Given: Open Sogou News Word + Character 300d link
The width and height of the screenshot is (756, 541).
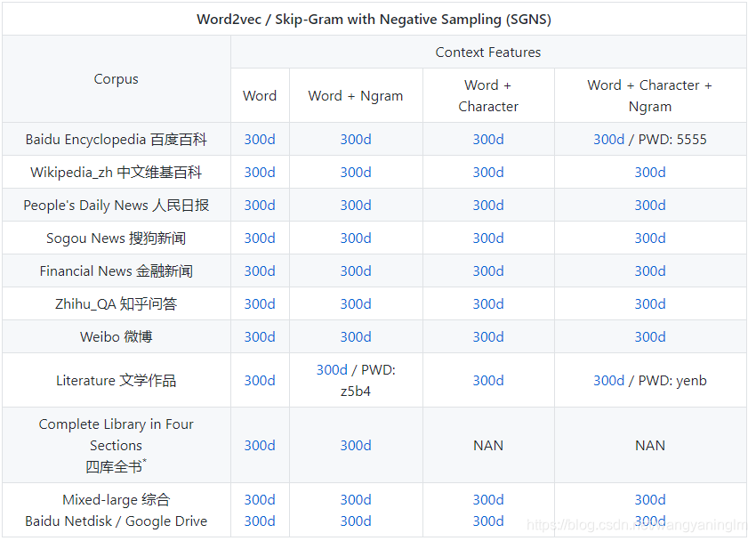Looking at the screenshot, I should 488,238.
